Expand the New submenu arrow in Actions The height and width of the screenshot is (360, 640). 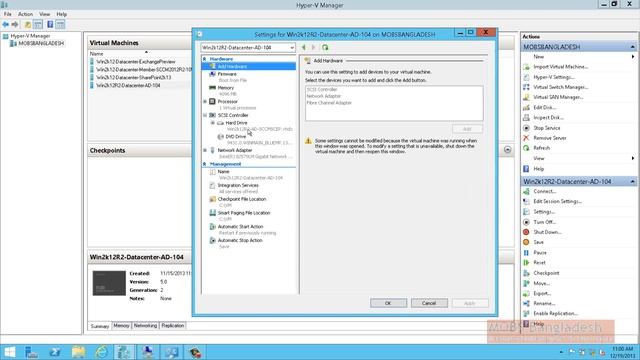pos(633,57)
